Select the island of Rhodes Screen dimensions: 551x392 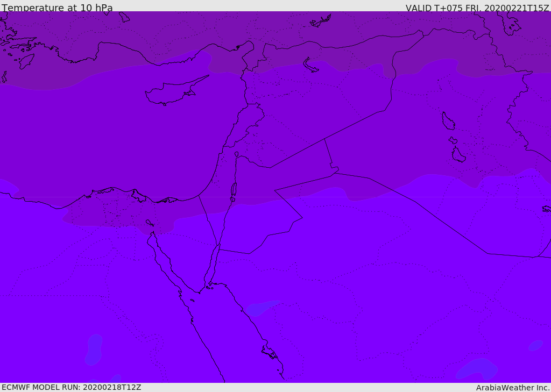point(26,61)
